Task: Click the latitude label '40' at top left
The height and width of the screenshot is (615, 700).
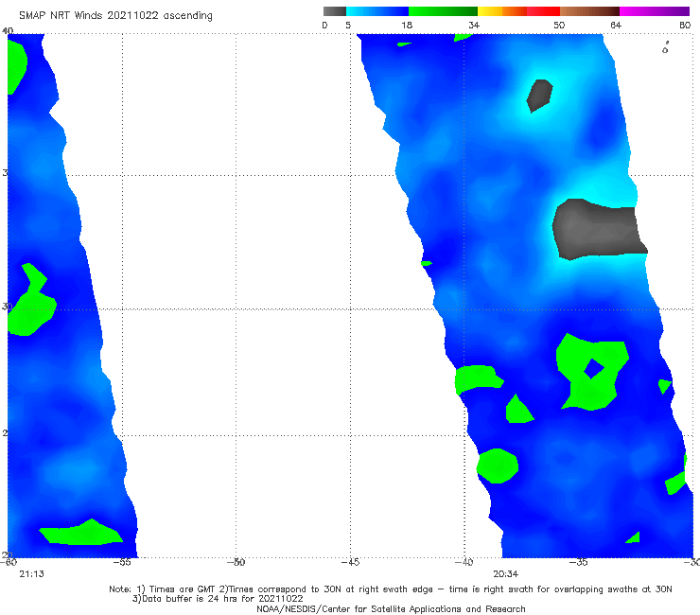Action: point(8,31)
